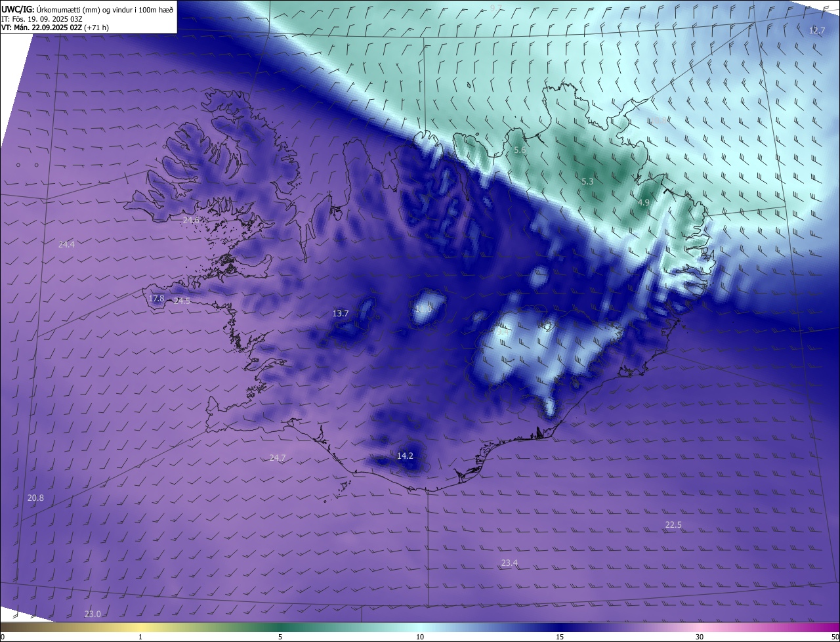840x642 pixels.
Task: Click the color scale label 10
Action: [x=420, y=637]
